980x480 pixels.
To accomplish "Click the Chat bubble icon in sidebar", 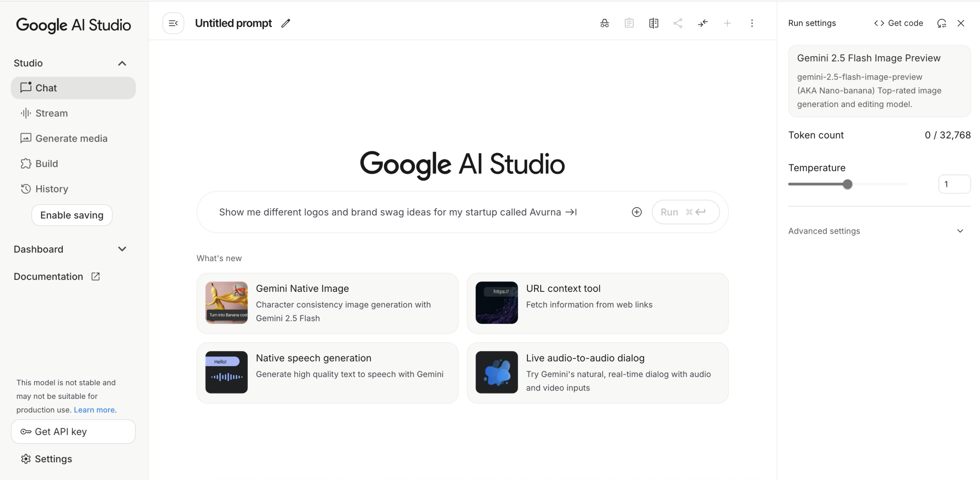I will 26,88.
